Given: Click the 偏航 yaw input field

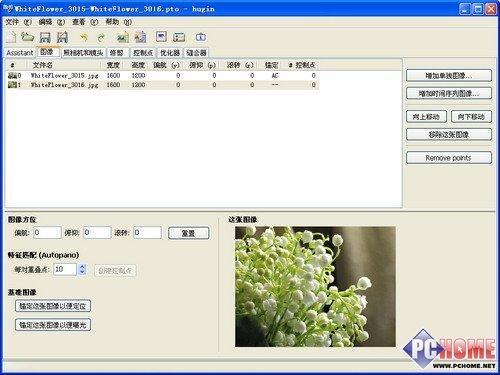Looking at the screenshot, I should click(x=47, y=233).
